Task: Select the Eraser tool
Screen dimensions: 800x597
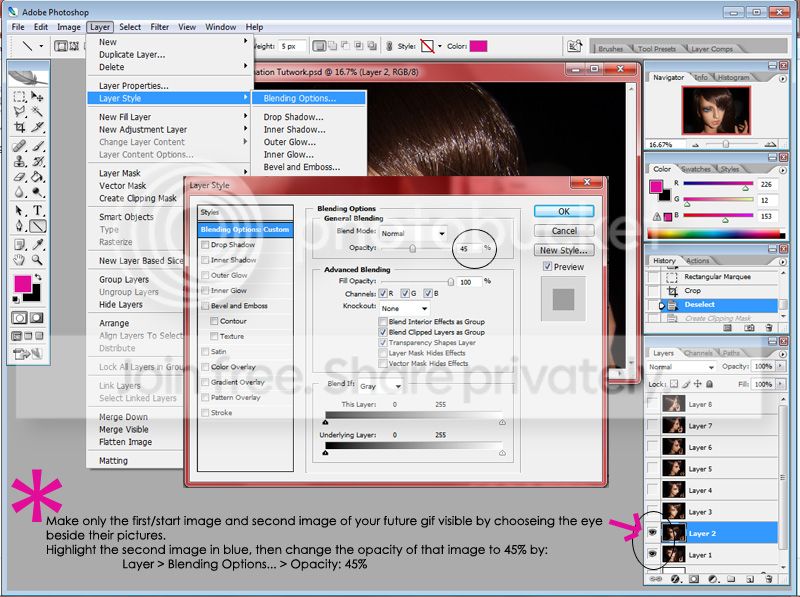Action: pos(19,177)
